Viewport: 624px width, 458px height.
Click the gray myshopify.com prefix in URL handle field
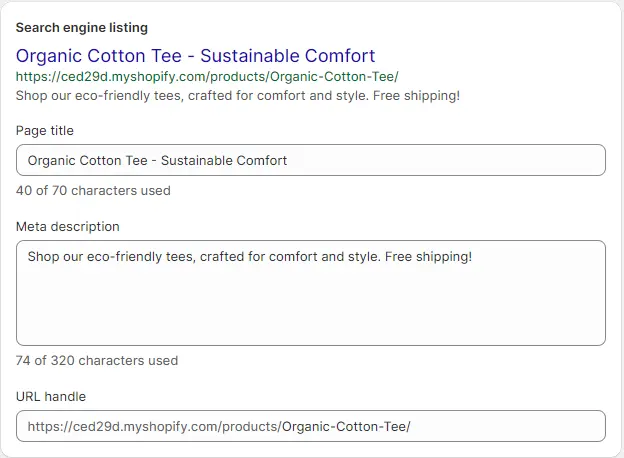point(155,427)
